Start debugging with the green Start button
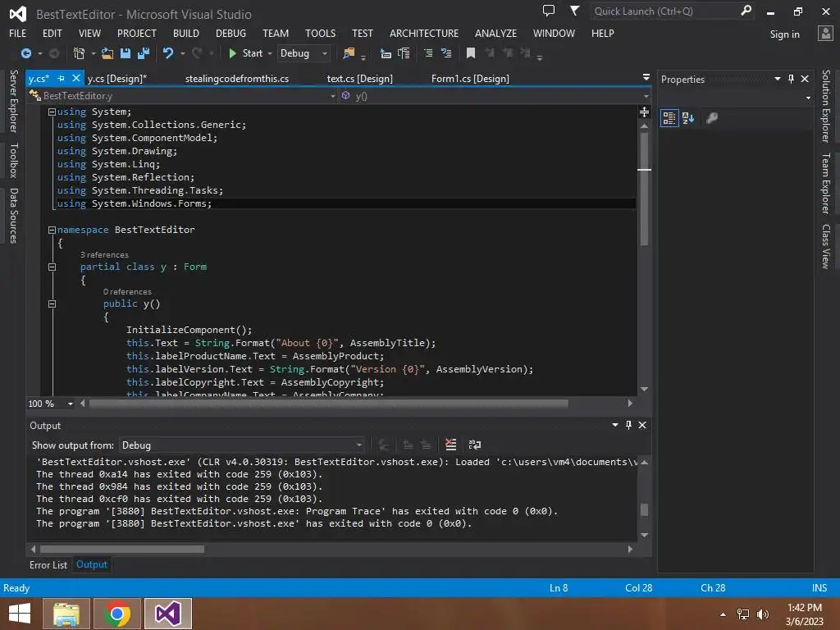840x630 pixels. (245, 53)
